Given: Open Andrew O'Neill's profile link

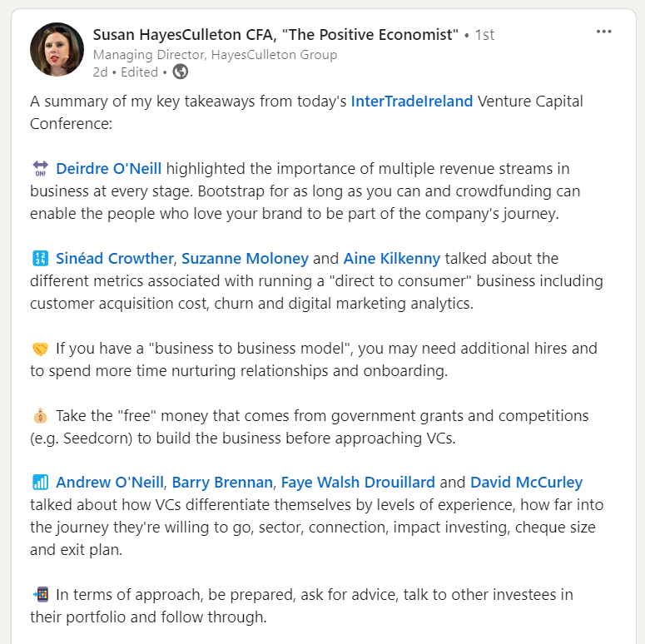Looking at the screenshot, I should (110, 482).
